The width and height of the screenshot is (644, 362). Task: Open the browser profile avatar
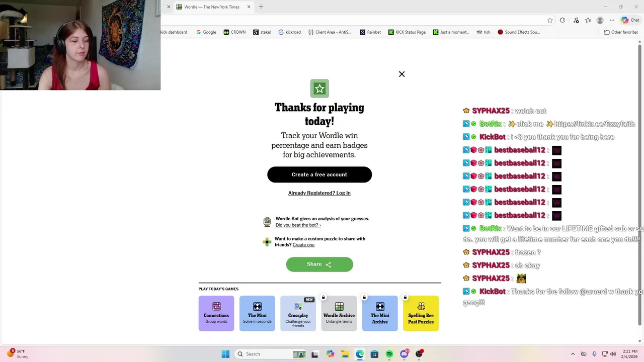coord(600,20)
